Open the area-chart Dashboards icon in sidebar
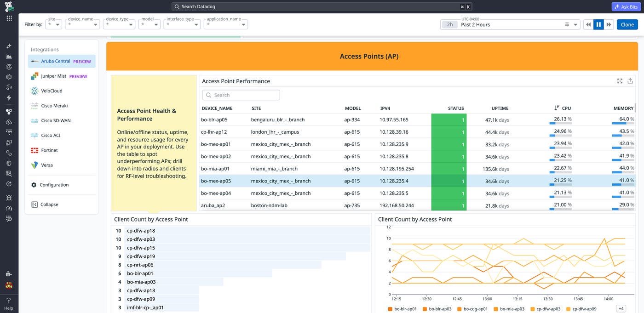This screenshot has height=313, width=644. [x=9, y=57]
